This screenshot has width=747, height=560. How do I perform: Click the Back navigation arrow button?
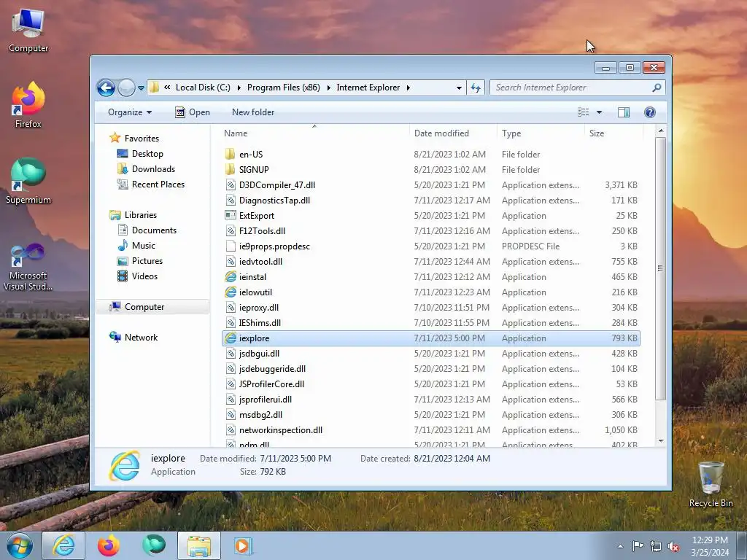[106, 87]
